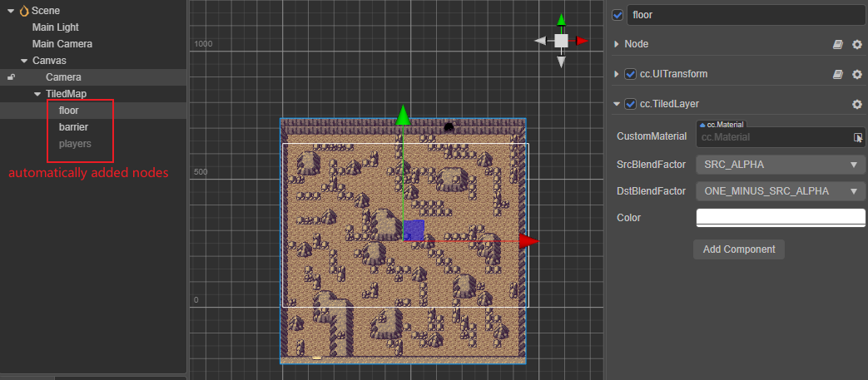Screen dimensions: 868x380
Task: Collapse the TiledMap node in hierarchy
Action: 37,94
